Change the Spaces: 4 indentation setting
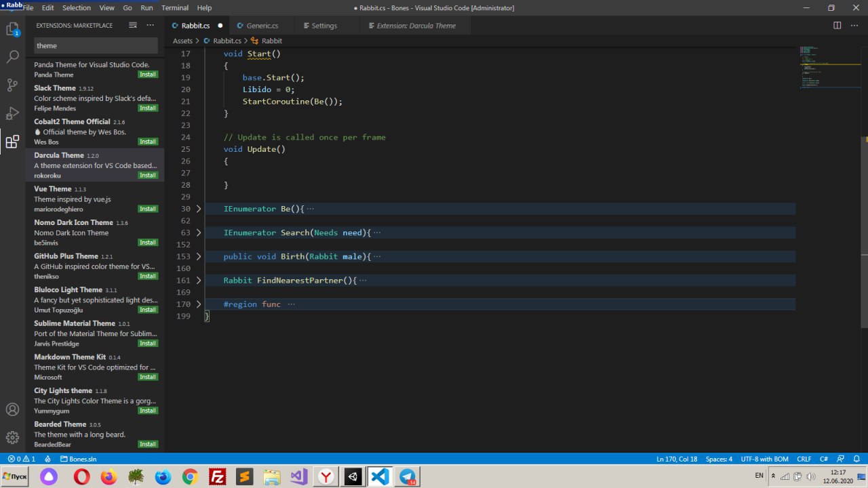Image resolution: width=868 pixels, height=488 pixels. [x=719, y=459]
